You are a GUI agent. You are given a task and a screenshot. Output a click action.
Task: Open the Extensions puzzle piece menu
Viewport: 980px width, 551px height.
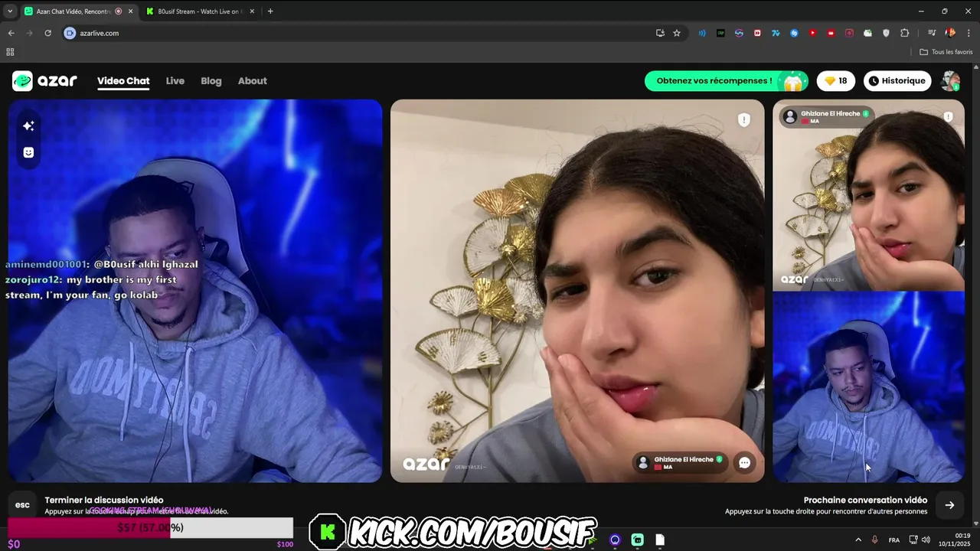(904, 33)
